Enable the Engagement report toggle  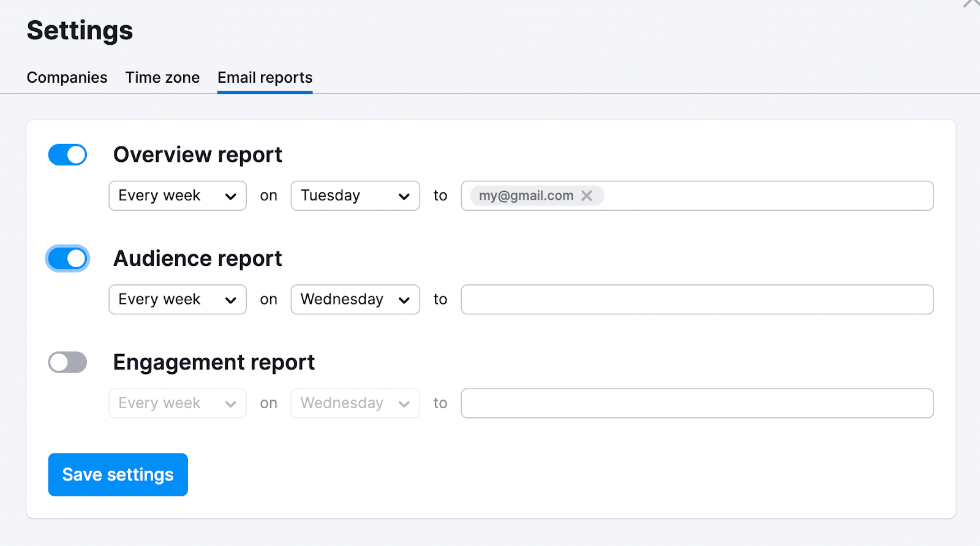pyautogui.click(x=67, y=363)
